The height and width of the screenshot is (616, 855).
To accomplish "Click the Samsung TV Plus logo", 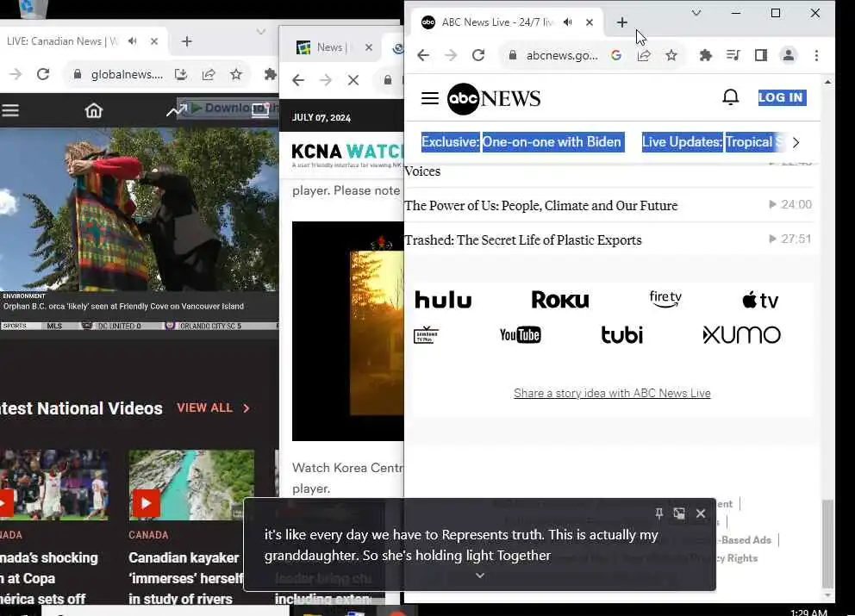I will (x=426, y=335).
